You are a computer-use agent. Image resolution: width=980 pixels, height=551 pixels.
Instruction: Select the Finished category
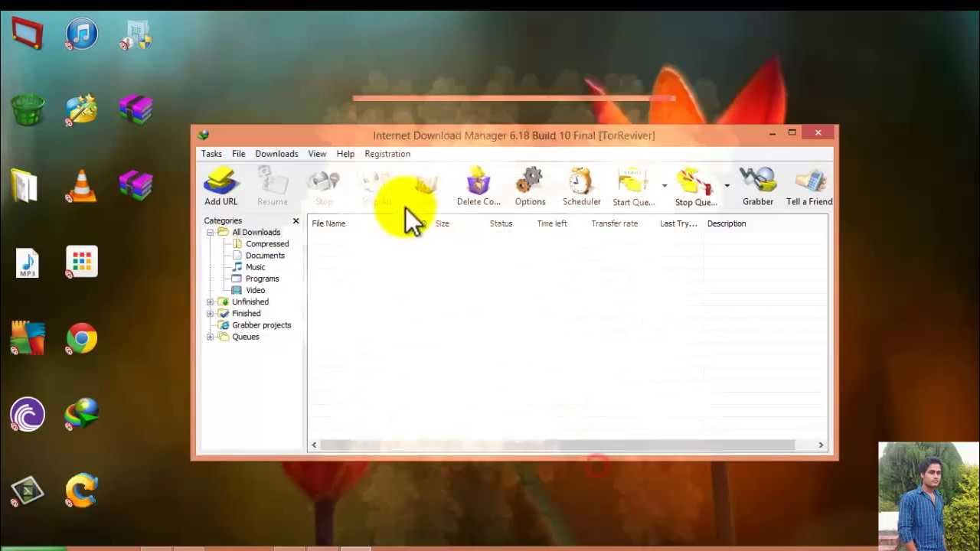click(246, 313)
